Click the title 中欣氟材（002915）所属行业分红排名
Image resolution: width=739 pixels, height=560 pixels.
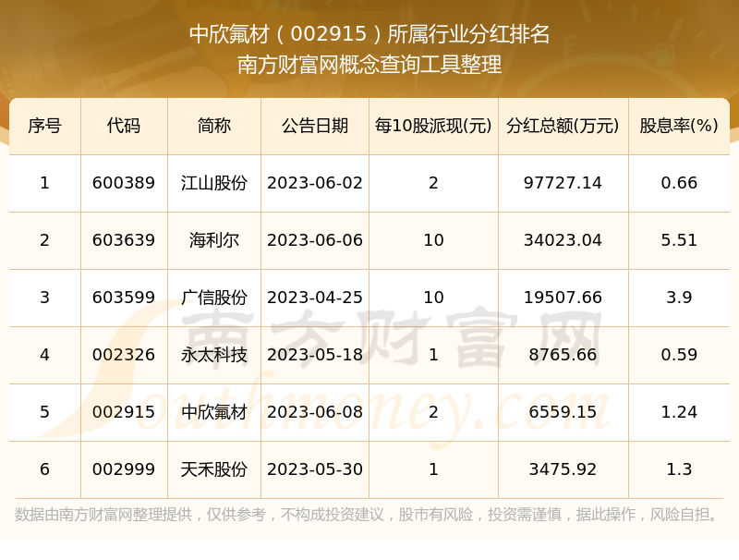[x=369, y=34]
